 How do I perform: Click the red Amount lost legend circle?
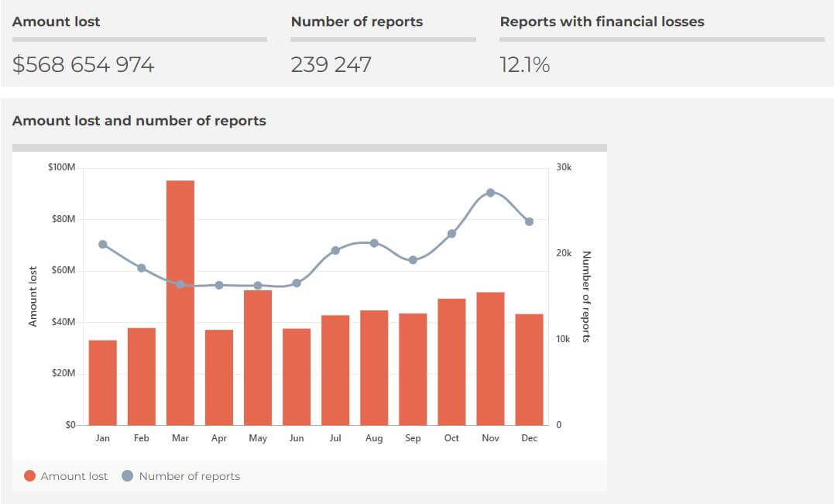(x=30, y=476)
